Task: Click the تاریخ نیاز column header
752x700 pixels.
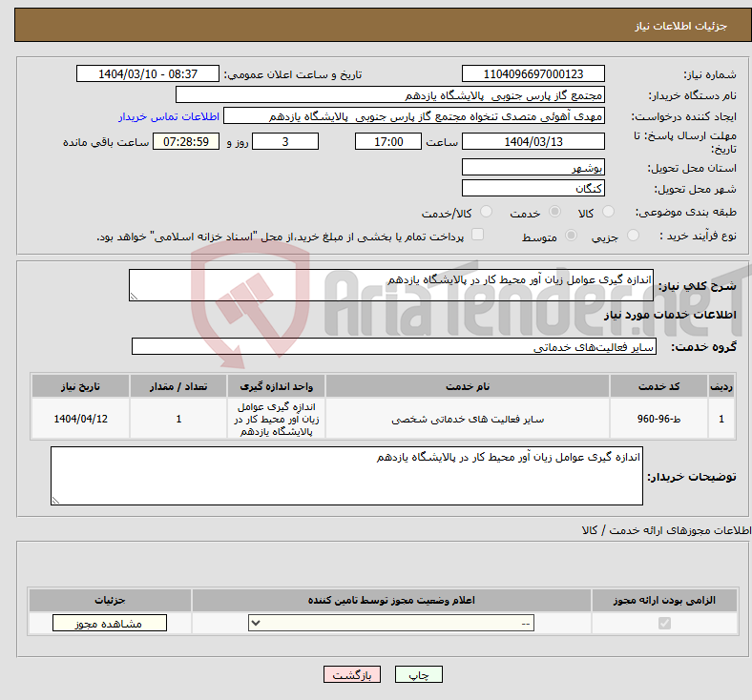Action: click(x=80, y=386)
